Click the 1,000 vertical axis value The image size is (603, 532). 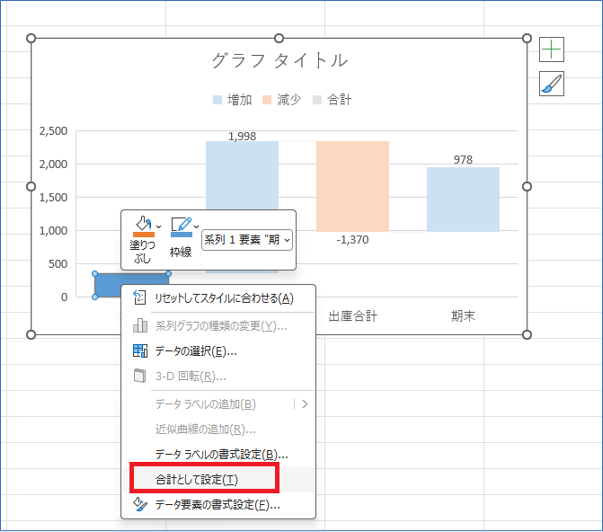[53, 231]
